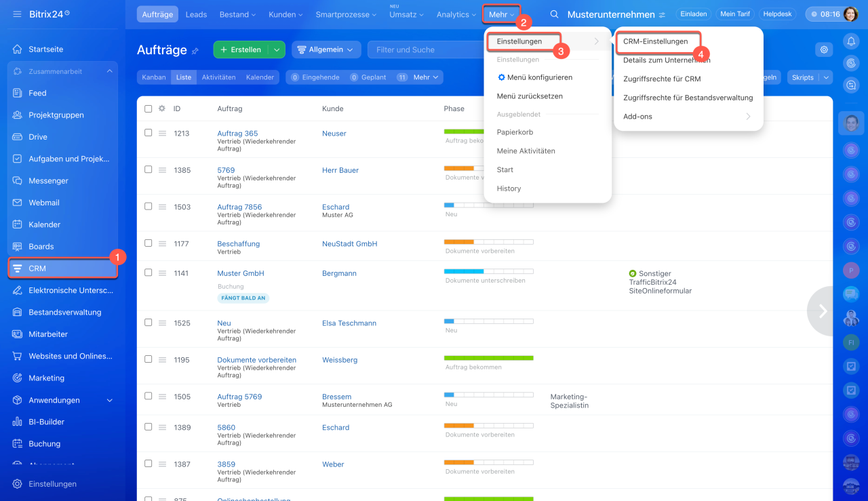Click the Filter und Suche field

click(424, 49)
